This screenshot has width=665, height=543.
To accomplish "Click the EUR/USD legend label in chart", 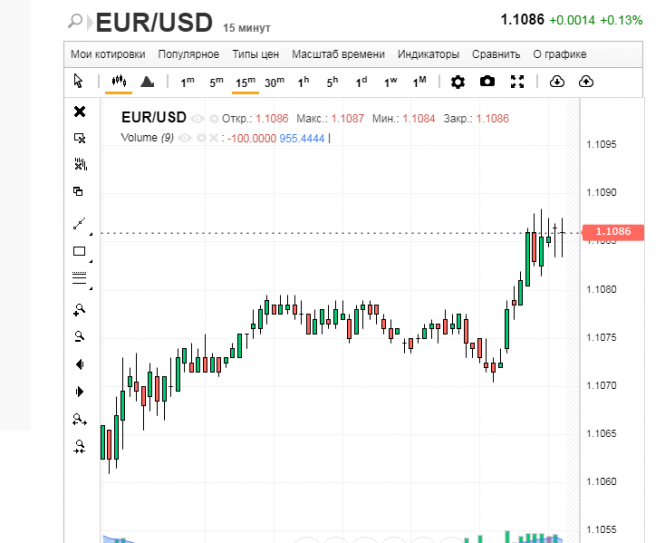I will [x=154, y=118].
